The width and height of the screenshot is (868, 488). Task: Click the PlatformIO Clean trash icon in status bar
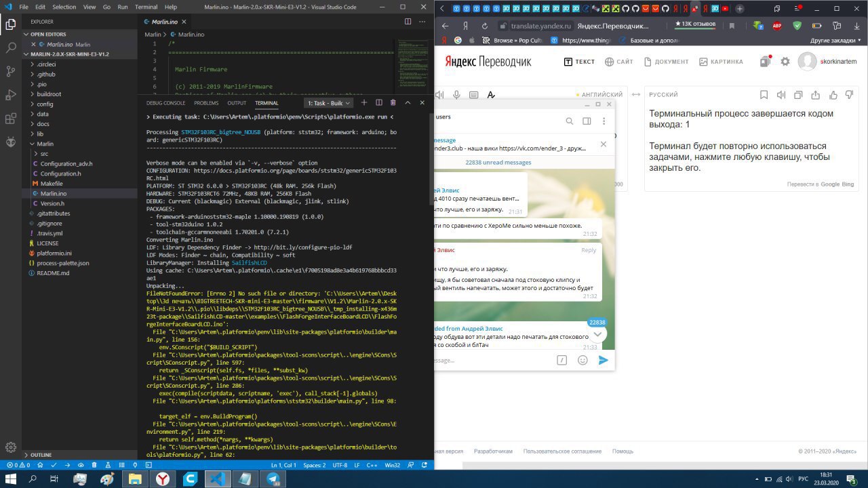[94, 466]
